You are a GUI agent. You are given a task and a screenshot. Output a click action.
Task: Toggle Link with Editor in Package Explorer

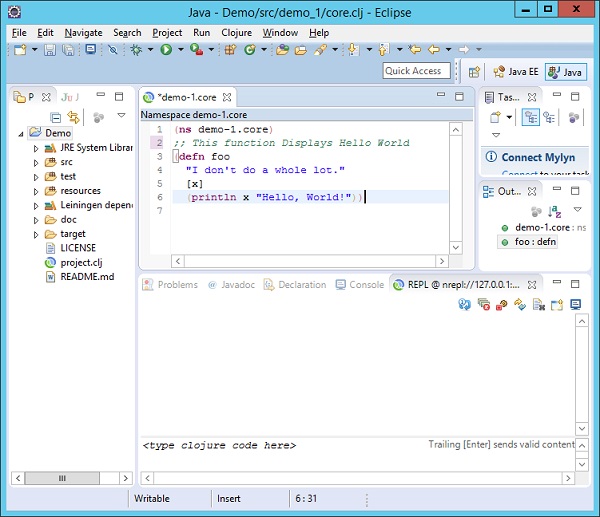pos(74,117)
